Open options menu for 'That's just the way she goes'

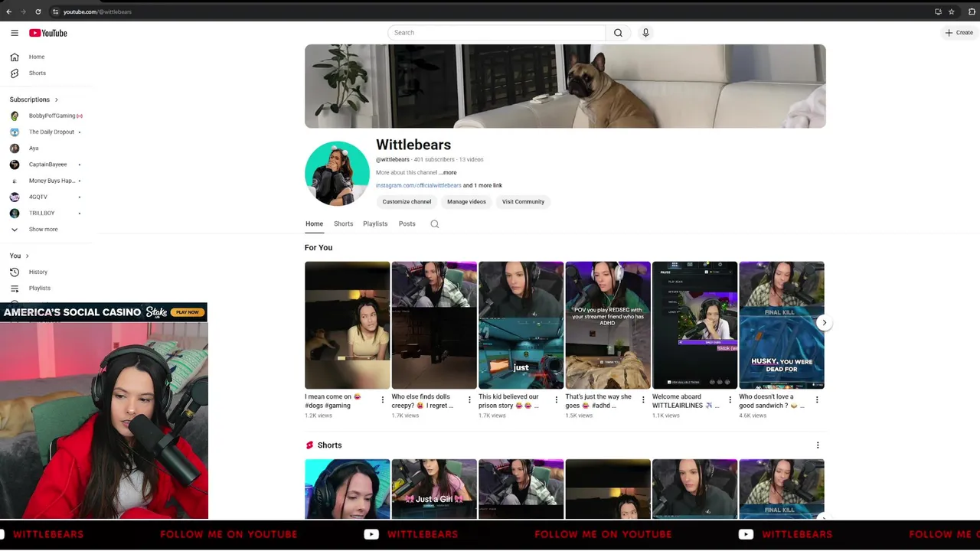click(x=643, y=399)
